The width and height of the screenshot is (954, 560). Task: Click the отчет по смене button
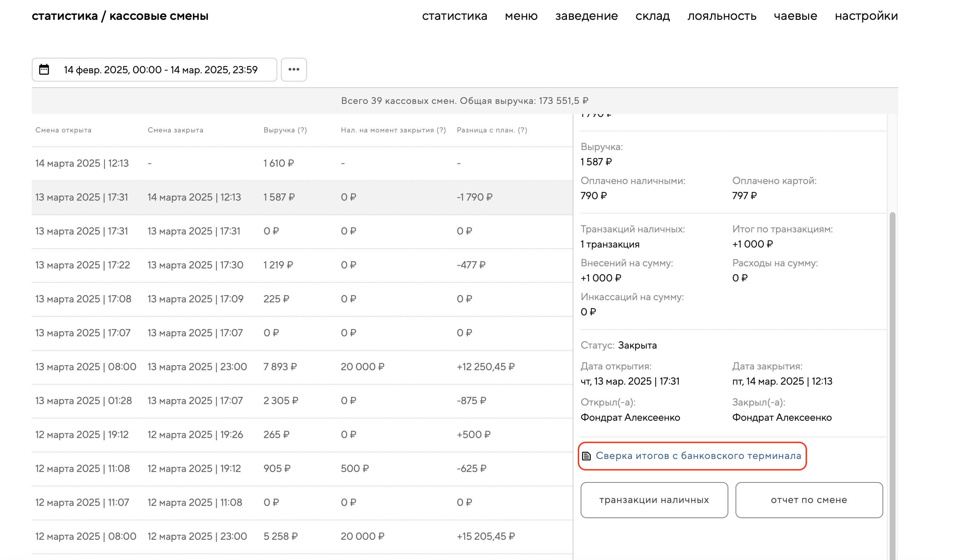809,500
